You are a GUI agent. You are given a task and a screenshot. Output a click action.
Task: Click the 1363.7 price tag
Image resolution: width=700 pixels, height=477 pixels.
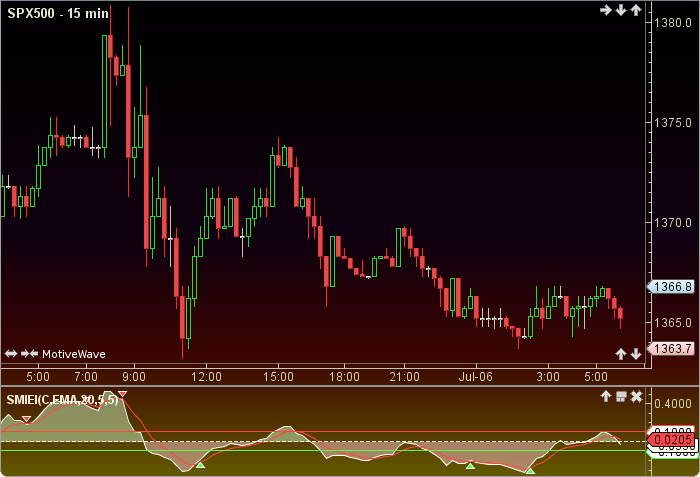(x=671, y=348)
